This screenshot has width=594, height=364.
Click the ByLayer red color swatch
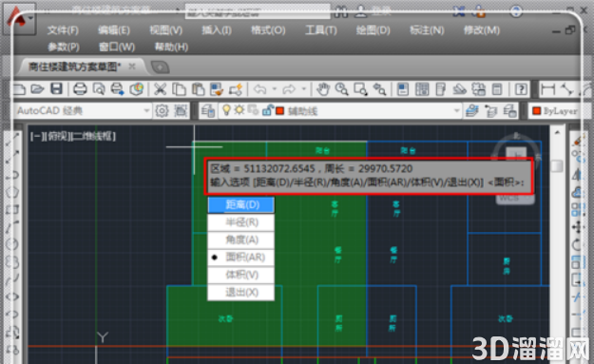coord(536,111)
